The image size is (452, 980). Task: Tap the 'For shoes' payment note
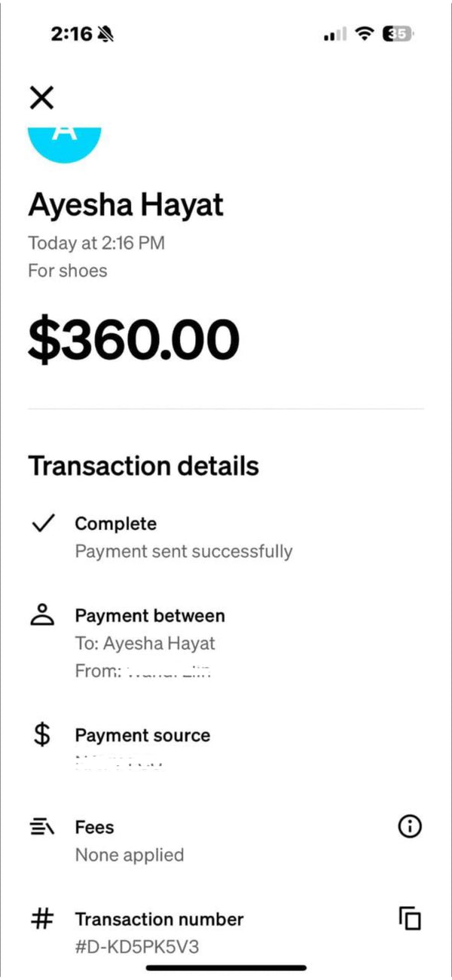68,271
